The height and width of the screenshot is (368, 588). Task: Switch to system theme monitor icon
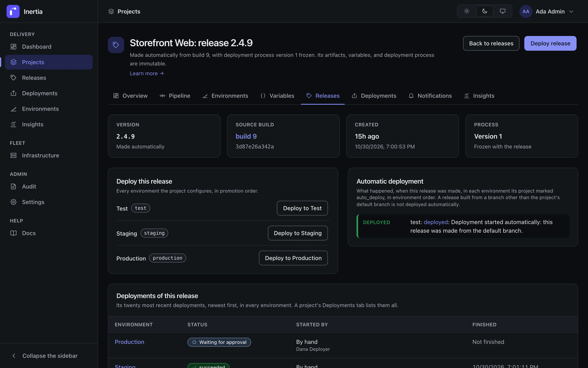point(502,11)
